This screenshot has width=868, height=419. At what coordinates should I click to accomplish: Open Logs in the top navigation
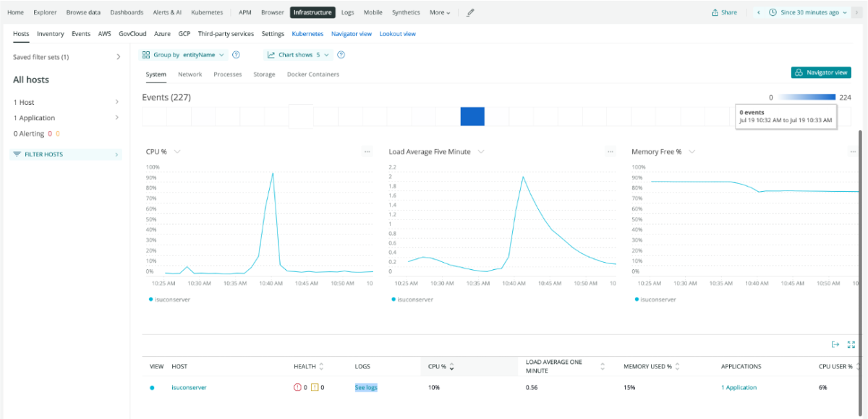click(347, 12)
